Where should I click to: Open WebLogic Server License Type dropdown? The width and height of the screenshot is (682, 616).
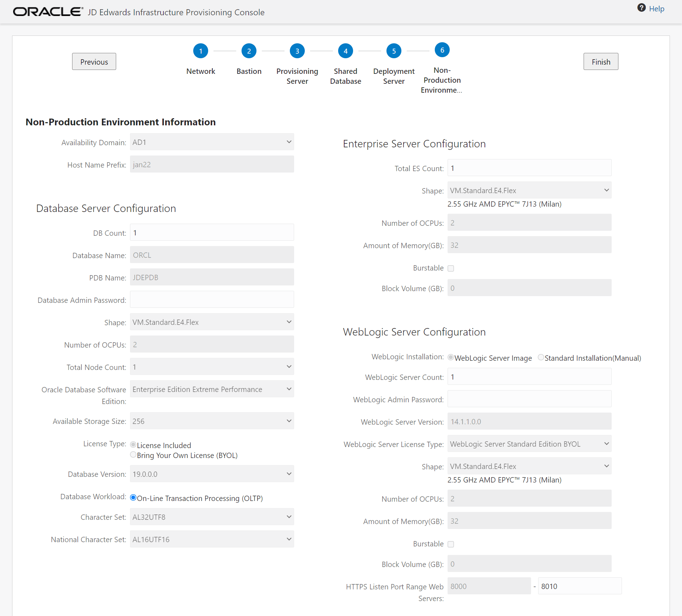tap(529, 444)
